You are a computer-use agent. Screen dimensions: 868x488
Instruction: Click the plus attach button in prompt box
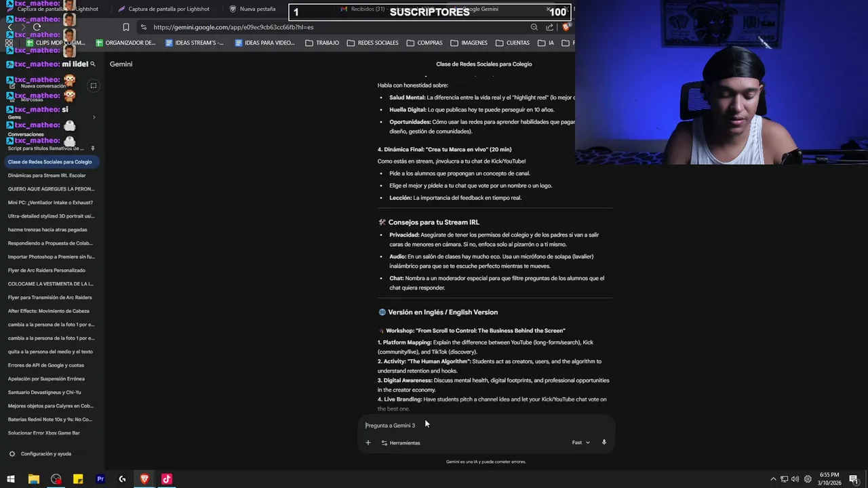368,443
